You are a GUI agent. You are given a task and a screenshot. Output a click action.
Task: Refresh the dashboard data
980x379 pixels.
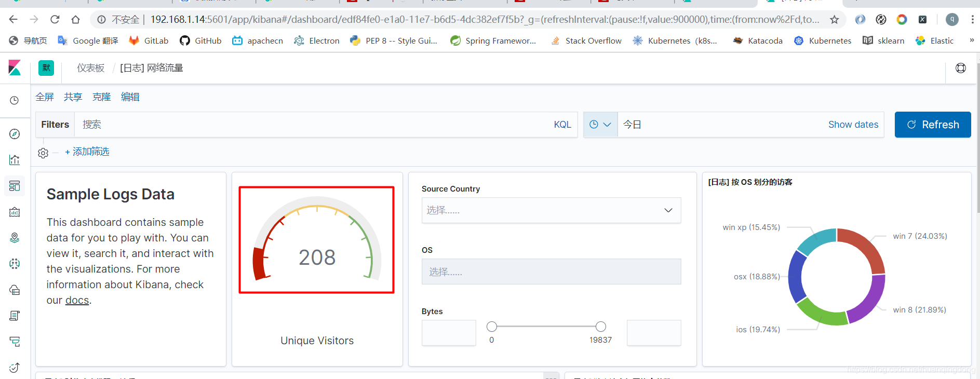(933, 125)
